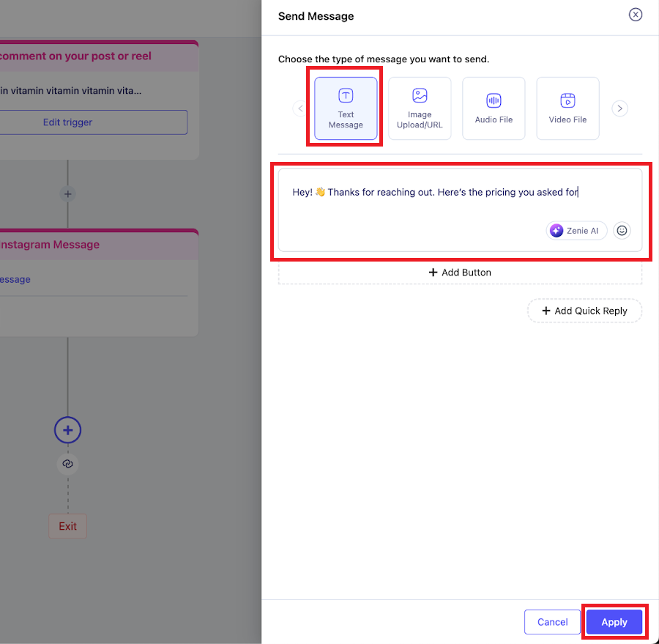Viewport: 659px width, 644px height.
Task: Pick the Video File message type
Action: 567,108
